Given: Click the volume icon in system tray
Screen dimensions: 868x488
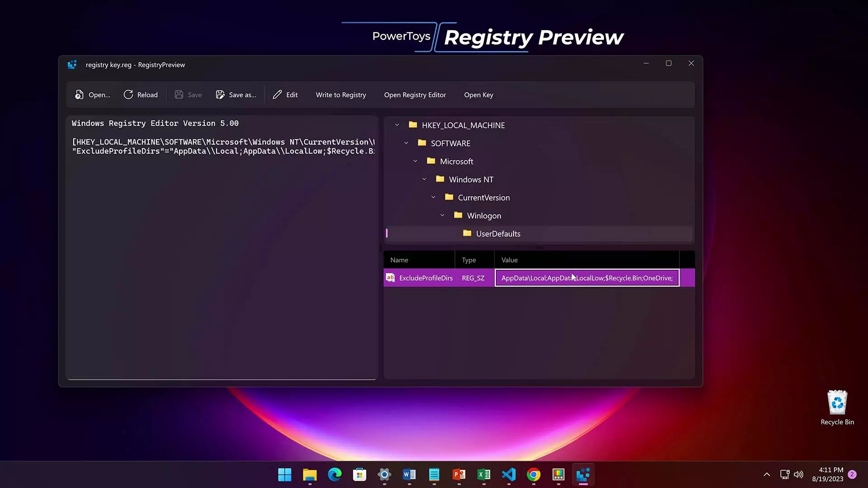Looking at the screenshot, I should pos(799,474).
